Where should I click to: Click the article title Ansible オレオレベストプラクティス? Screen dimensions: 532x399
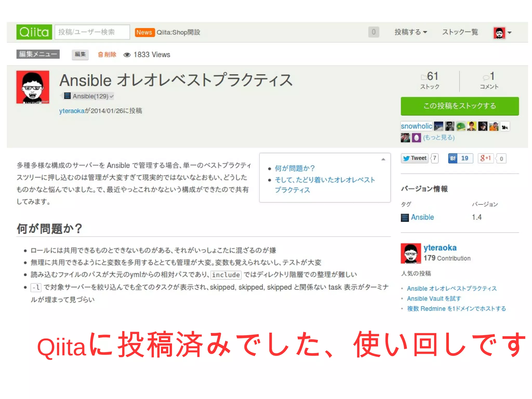click(x=176, y=80)
